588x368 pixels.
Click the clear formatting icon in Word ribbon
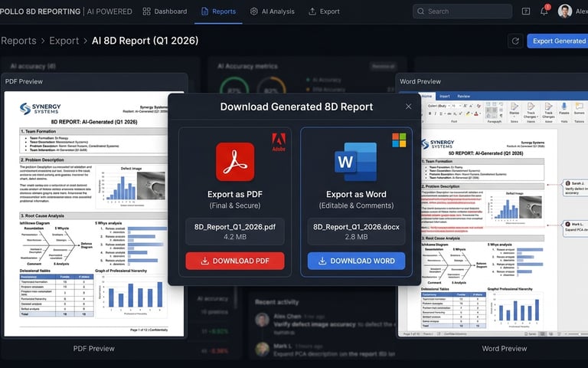click(479, 106)
